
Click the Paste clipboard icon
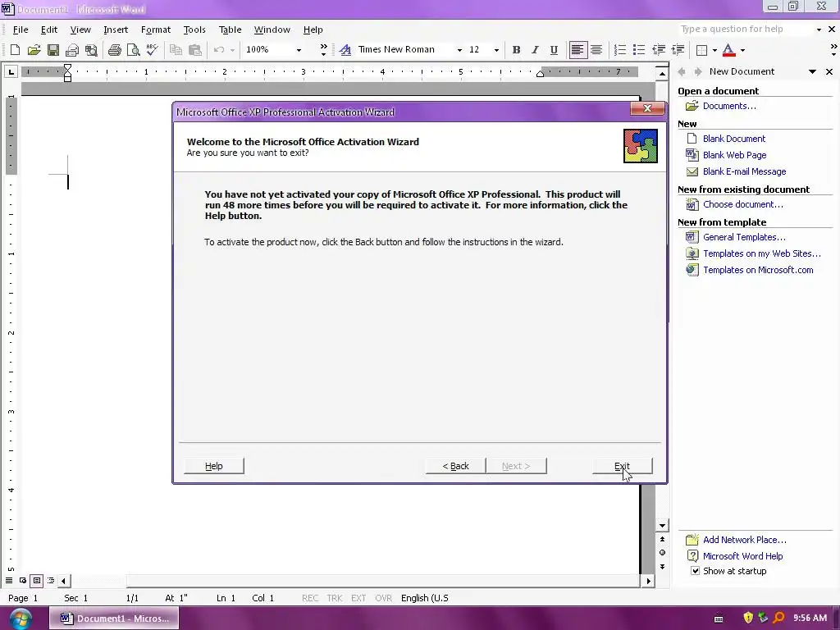pos(195,50)
